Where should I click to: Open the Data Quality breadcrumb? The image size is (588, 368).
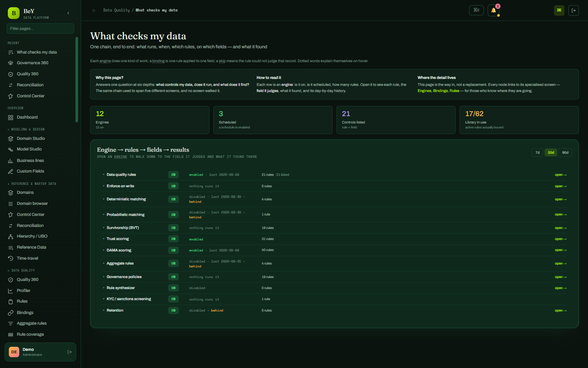coord(116,10)
